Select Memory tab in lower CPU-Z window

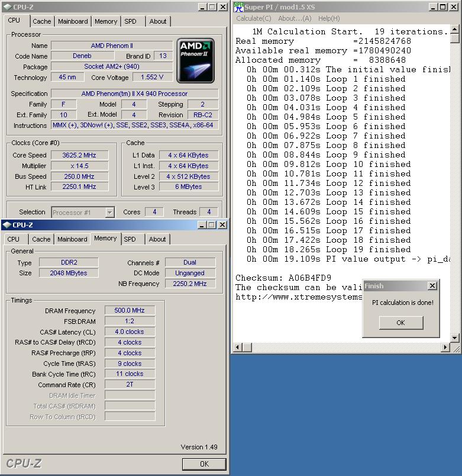pos(105,239)
